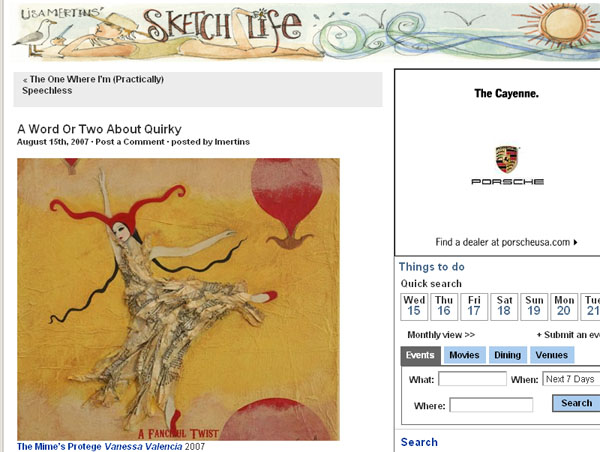Switch to the Venues tab
The image size is (600, 452).
551,355
